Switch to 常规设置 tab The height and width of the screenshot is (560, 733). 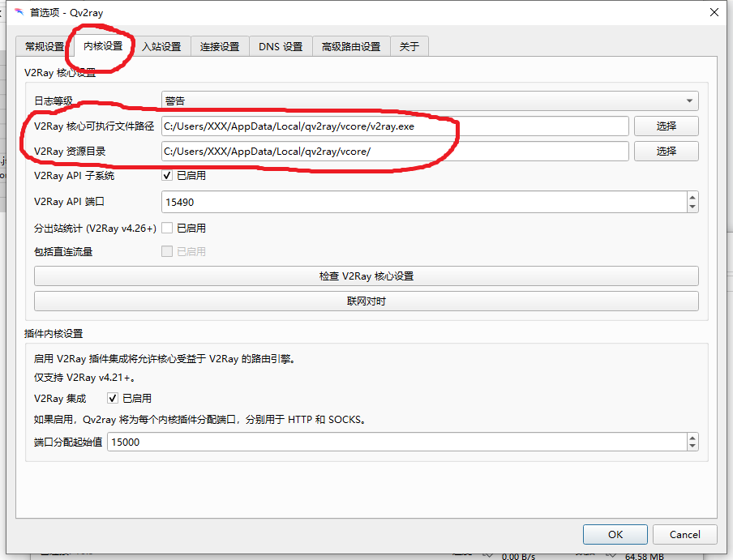(x=45, y=47)
